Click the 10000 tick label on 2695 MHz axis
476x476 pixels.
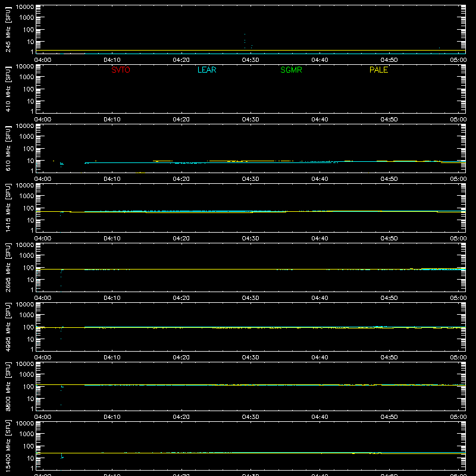(x=25, y=245)
